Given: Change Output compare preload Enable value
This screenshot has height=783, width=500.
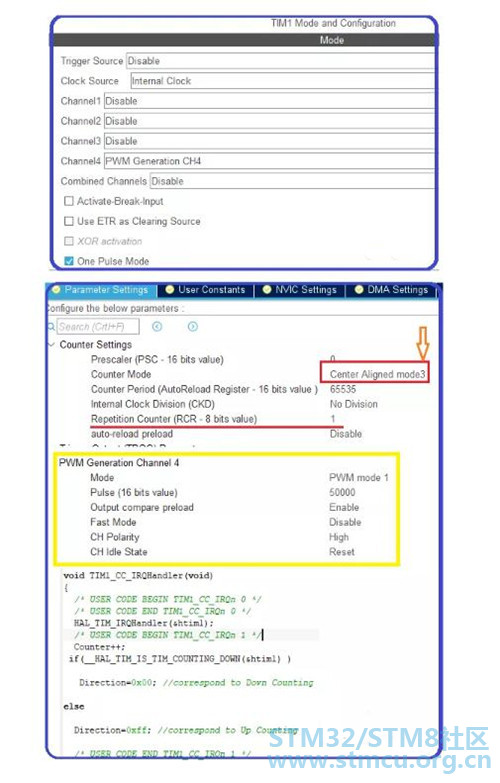Looking at the screenshot, I should point(344,507).
